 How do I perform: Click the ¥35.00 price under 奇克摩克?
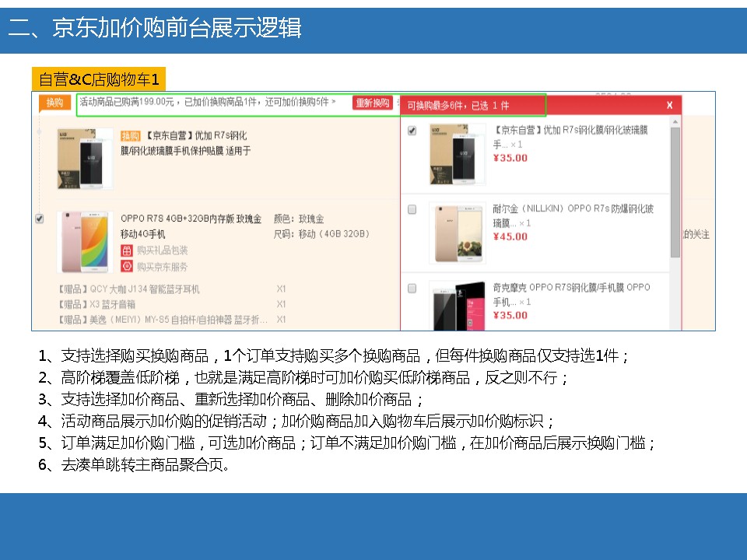point(510,315)
